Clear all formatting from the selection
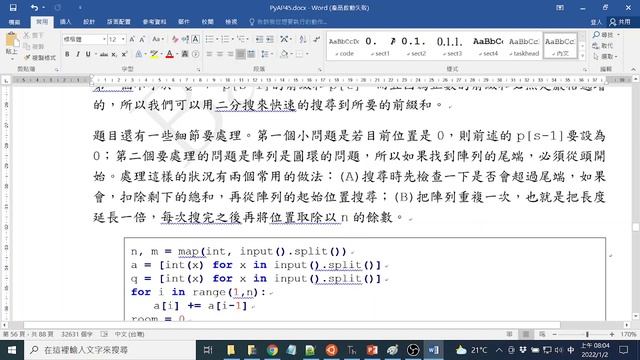The height and width of the screenshot is (360, 640). point(175,40)
